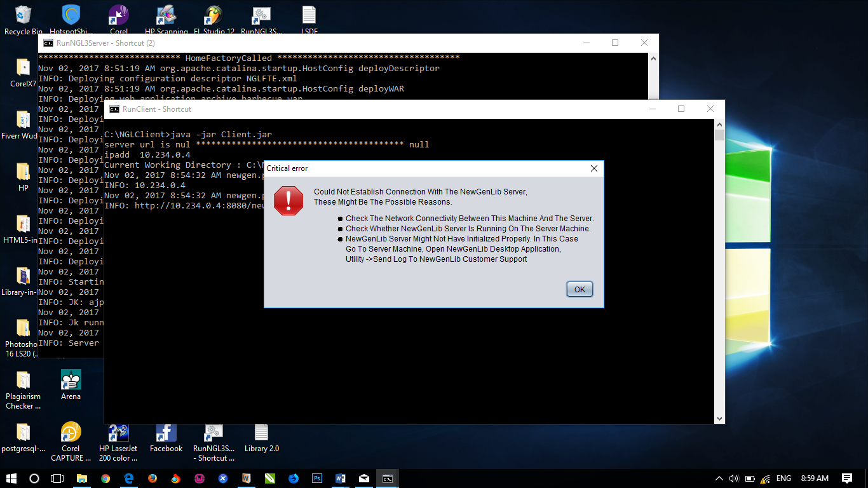Open the Action Center notifications
The height and width of the screenshot is (488, 868).
[847, 478]
